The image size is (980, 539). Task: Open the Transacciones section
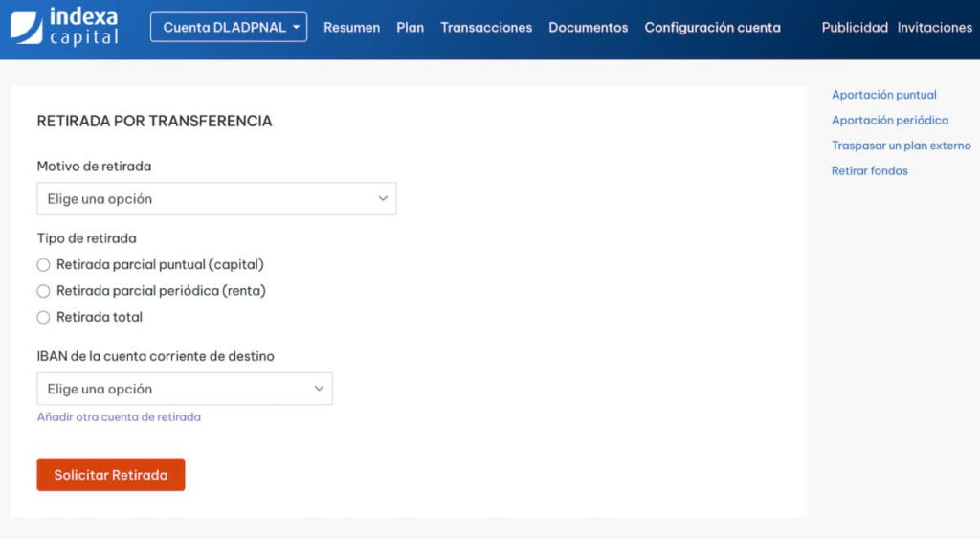486,28
